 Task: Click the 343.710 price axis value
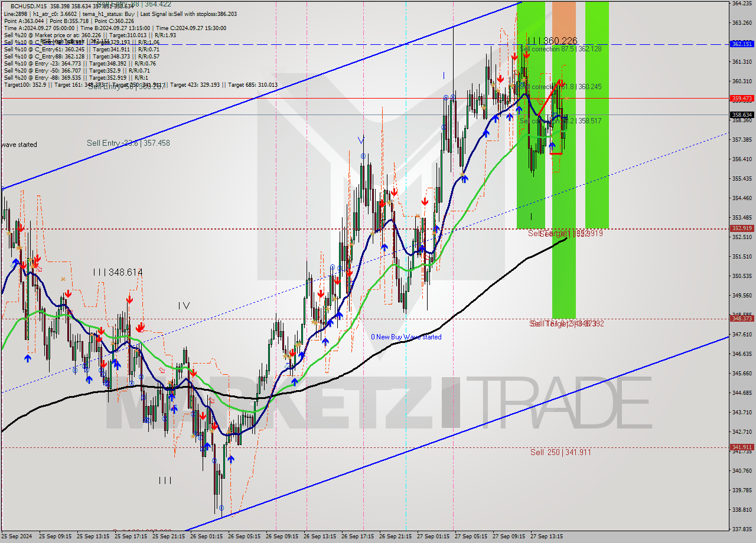[x=742, y=412]
